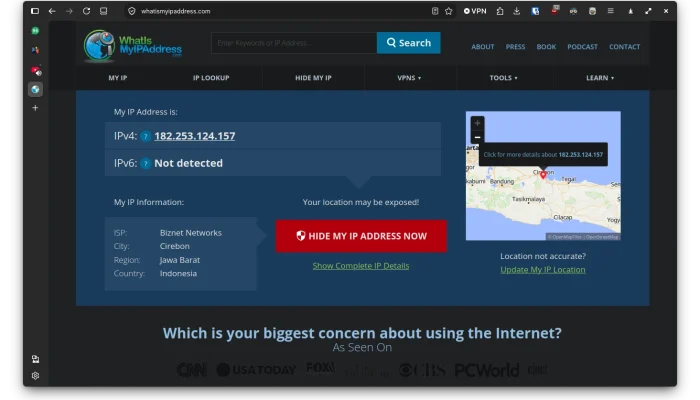Open the PODCAST link in the header
Image resolution: width=700 pixels, height=400 pixels.
click(582, 46)
